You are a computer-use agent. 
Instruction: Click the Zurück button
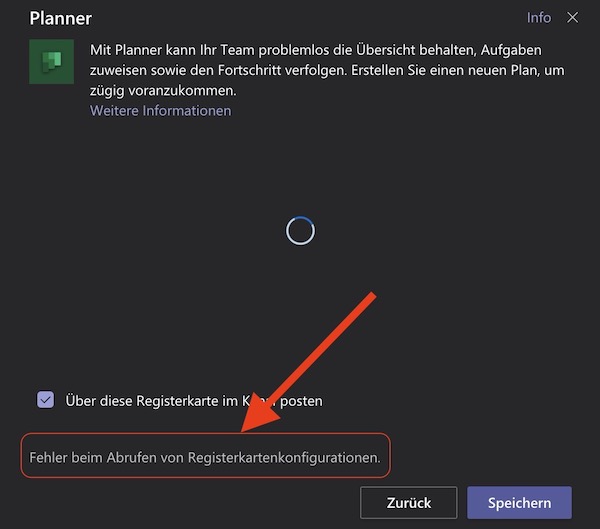(408, 502)
